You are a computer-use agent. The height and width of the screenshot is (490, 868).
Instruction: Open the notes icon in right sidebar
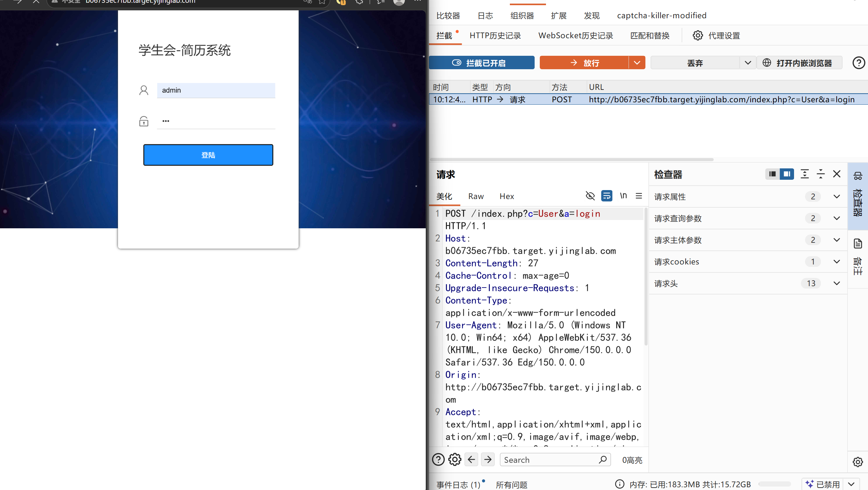pyautogui.click(x=858, y=244)
